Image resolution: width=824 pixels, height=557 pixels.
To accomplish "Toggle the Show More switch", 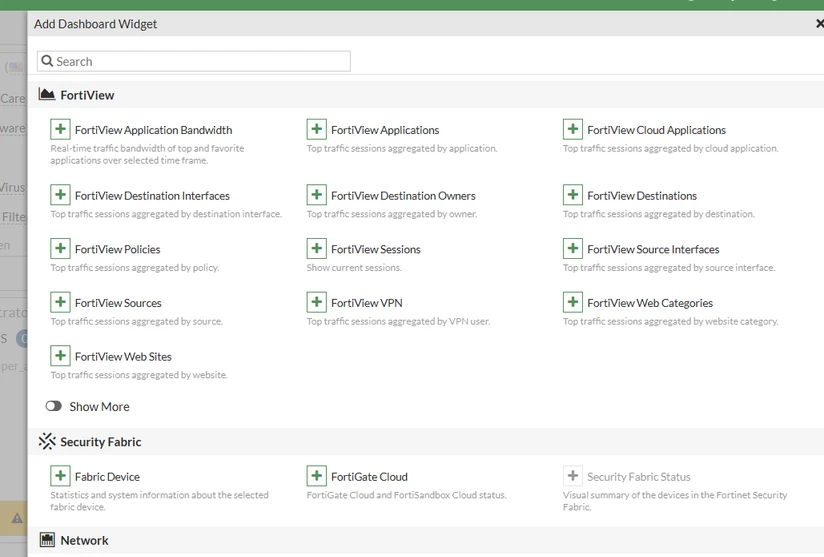I will (x=53, y=406).
